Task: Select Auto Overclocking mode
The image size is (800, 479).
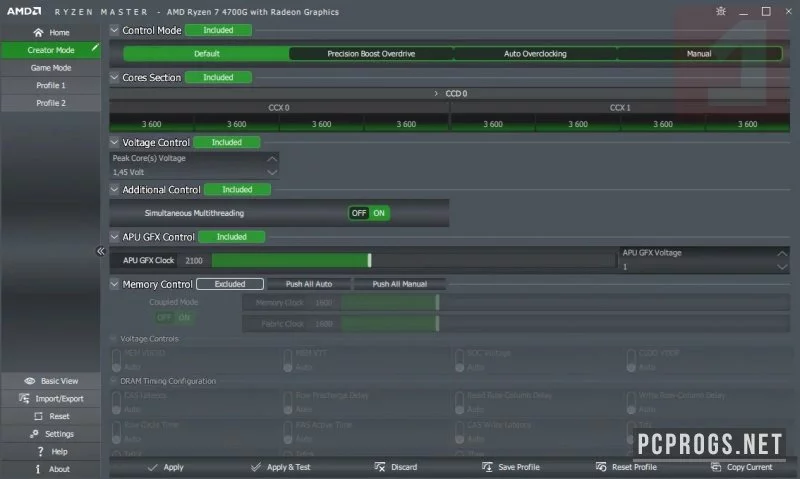Action: [535, 54]
